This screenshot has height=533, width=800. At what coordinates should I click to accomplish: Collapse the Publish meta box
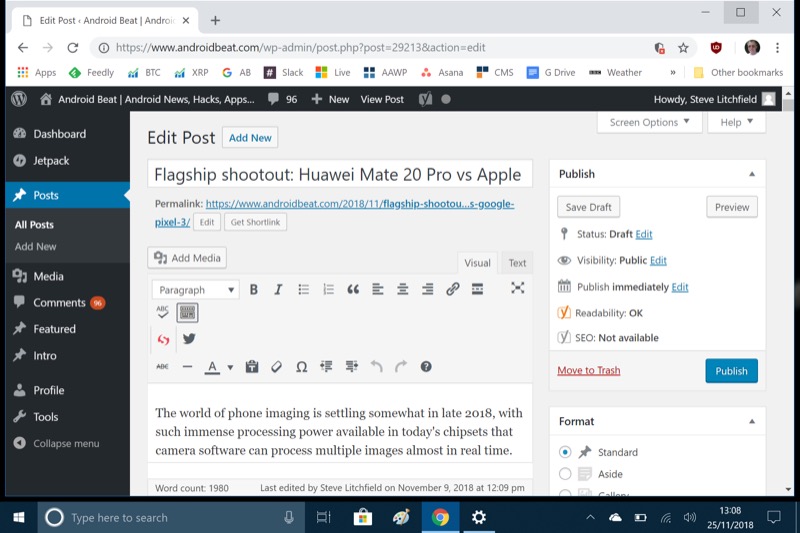point(752,174)
